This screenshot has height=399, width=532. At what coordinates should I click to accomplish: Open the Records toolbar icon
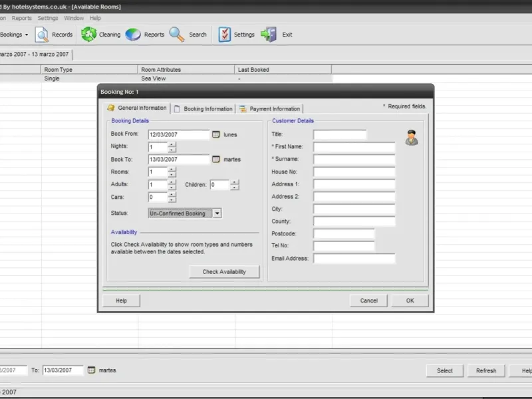tap(42, 35)
